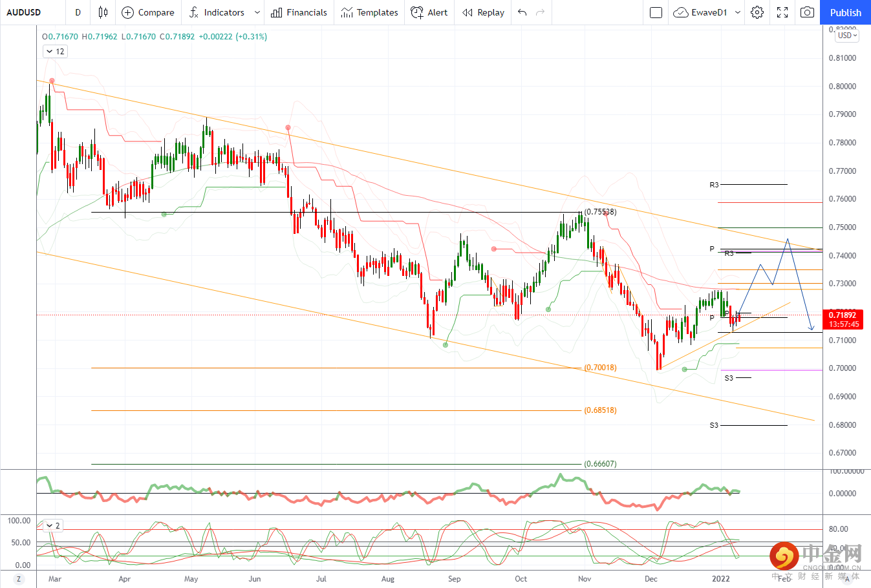This screenshot has width=871, height=588.
Task: Change the D chart interval
Action: click(x=78, y=12)
